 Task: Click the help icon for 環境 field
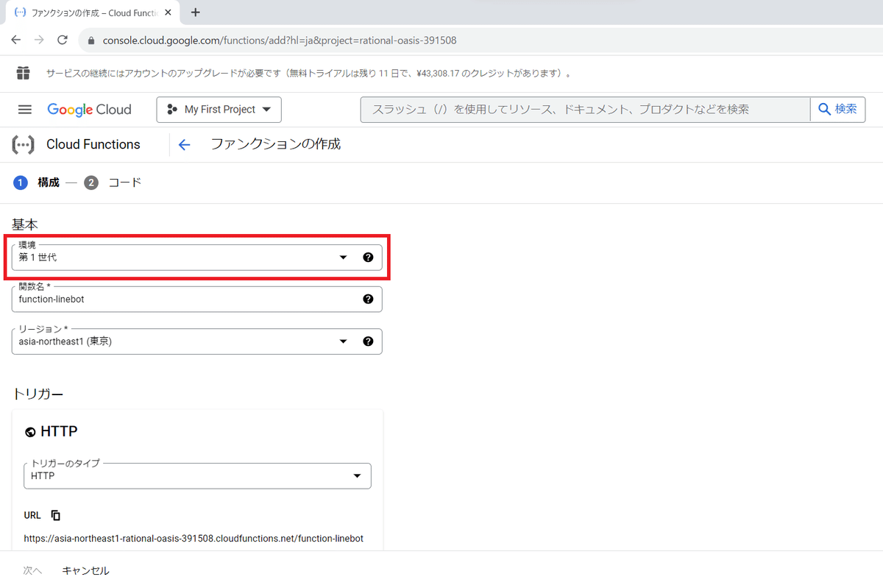coord(368,258)
